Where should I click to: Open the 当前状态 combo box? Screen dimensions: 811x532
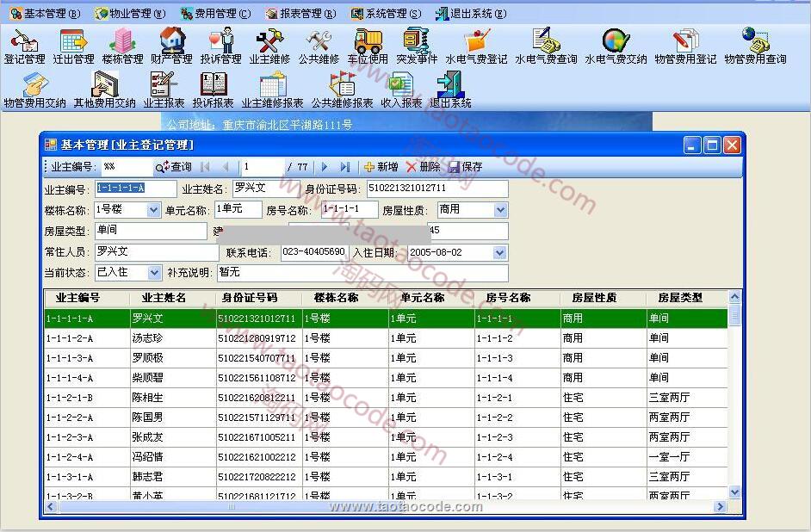(154, 273)
